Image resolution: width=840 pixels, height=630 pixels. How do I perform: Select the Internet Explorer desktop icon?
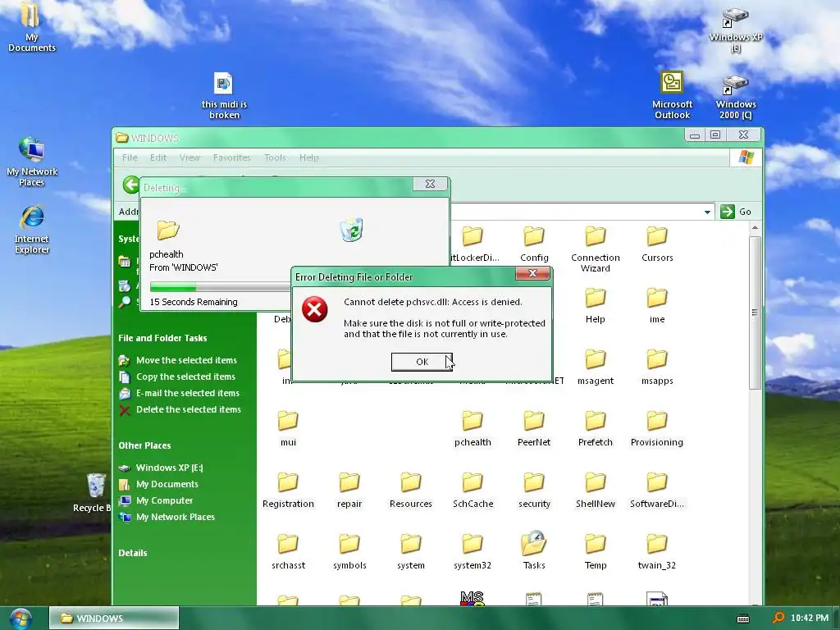(x=32, y=230)
